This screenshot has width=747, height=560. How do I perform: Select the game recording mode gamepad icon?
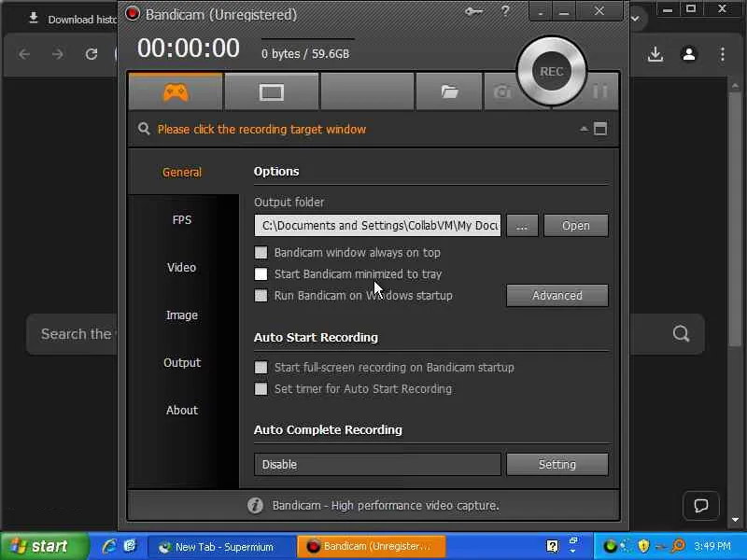176,91
